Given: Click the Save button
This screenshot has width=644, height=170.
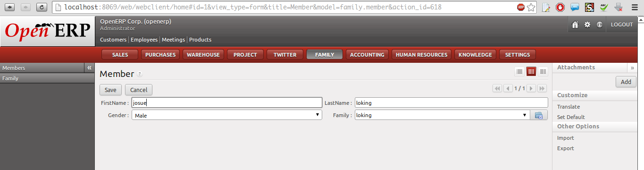Looking at the screenshot, I should point(111,90).
